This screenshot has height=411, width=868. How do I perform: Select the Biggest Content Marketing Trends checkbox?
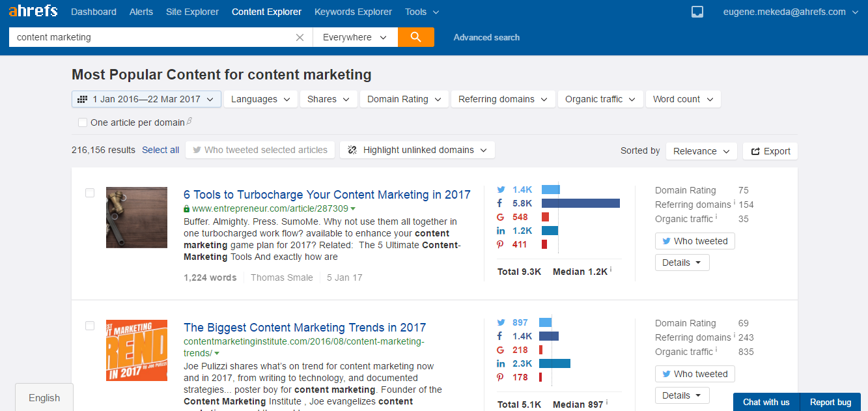tap(90, 326)
